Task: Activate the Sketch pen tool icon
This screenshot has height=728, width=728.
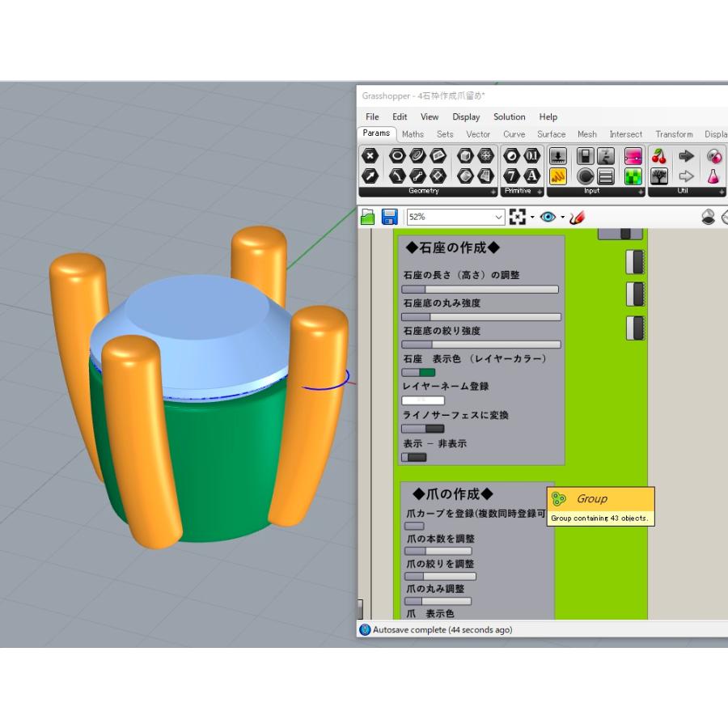Action: tap(576, 217)
